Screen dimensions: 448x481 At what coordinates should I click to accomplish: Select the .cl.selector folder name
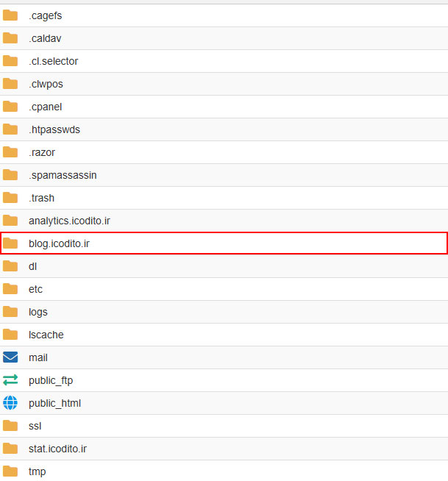tap(54, 61)
